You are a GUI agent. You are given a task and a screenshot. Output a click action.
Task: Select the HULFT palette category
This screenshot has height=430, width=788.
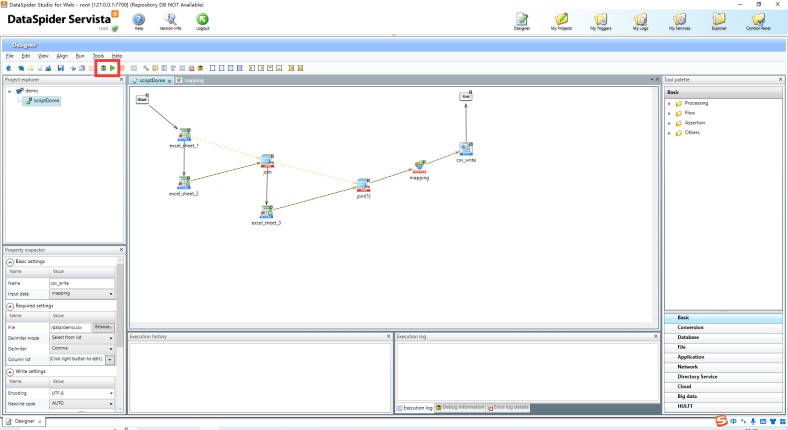click(x=723, y=406)
